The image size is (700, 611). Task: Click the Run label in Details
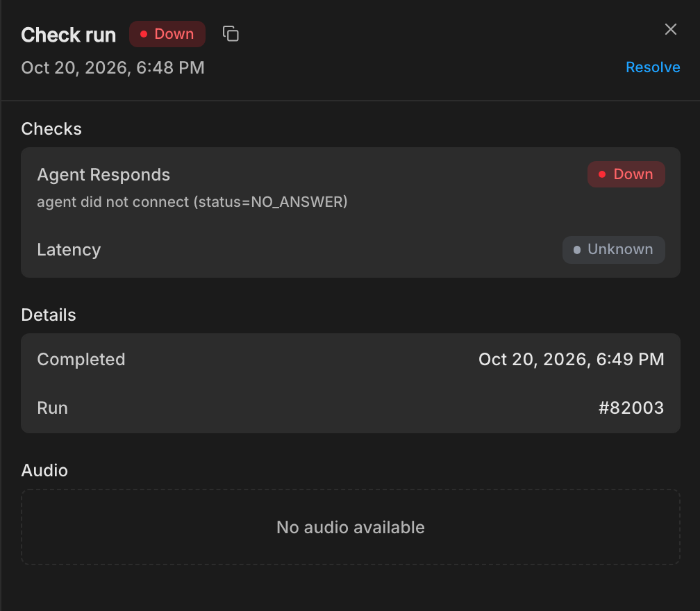(52, 408)
